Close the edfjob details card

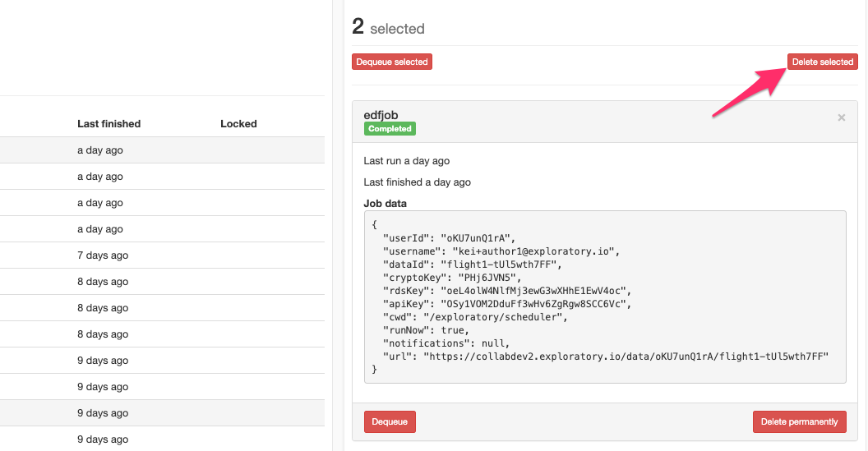(x=841, y=117)
